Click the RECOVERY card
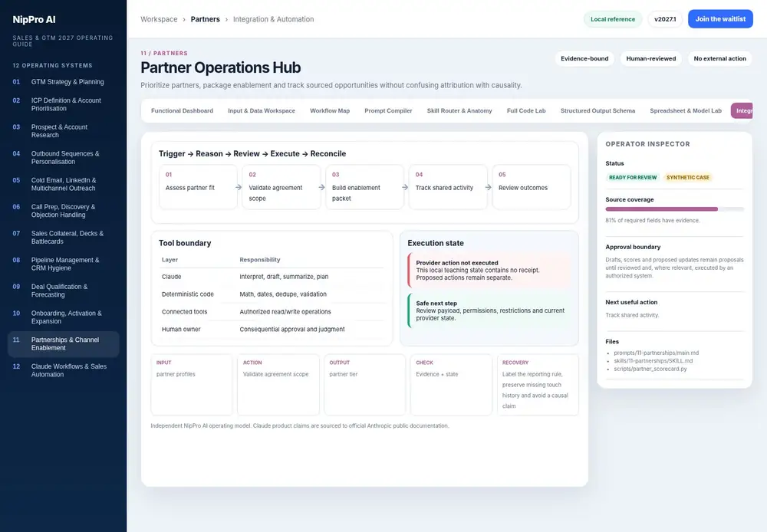Image resolution: width=767 pixels, height=532 pixels. [x=538, y=385]
